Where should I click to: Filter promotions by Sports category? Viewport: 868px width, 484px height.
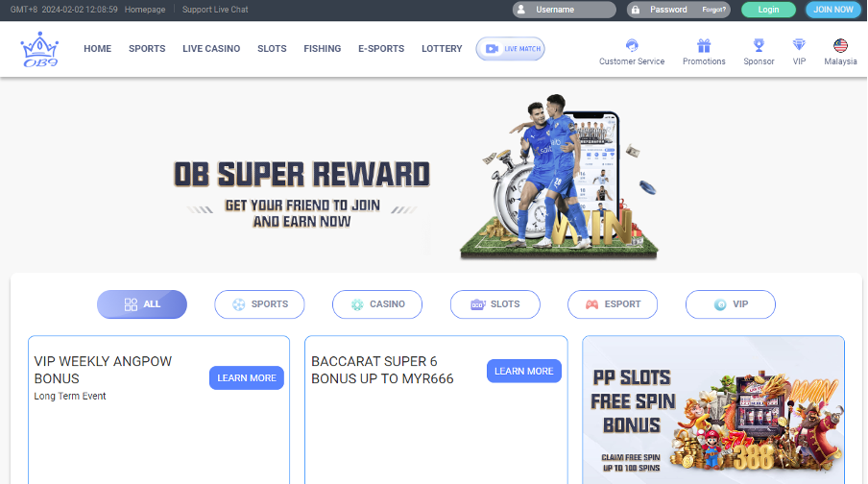point(259,304)
